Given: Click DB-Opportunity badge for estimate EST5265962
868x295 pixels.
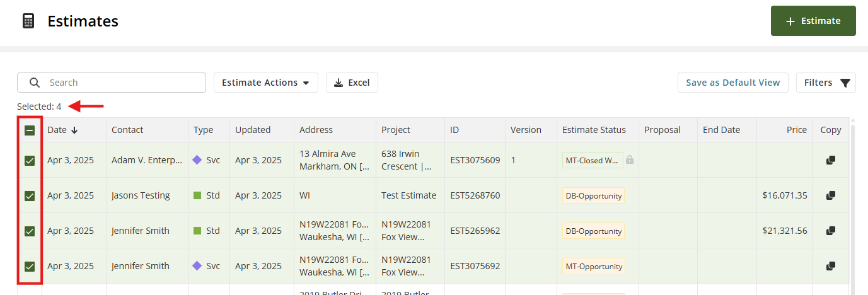Looking at the screenshot, I should point(593,231).
